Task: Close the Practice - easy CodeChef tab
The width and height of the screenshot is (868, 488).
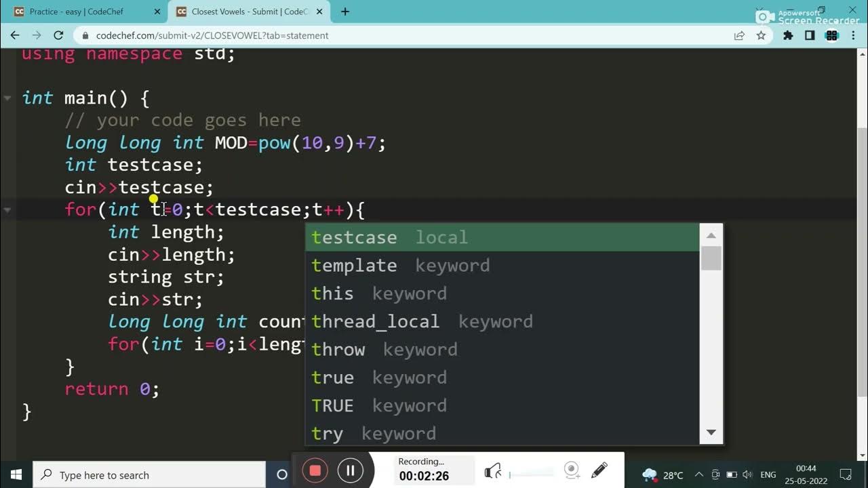Action: click(x=156, y=12)
